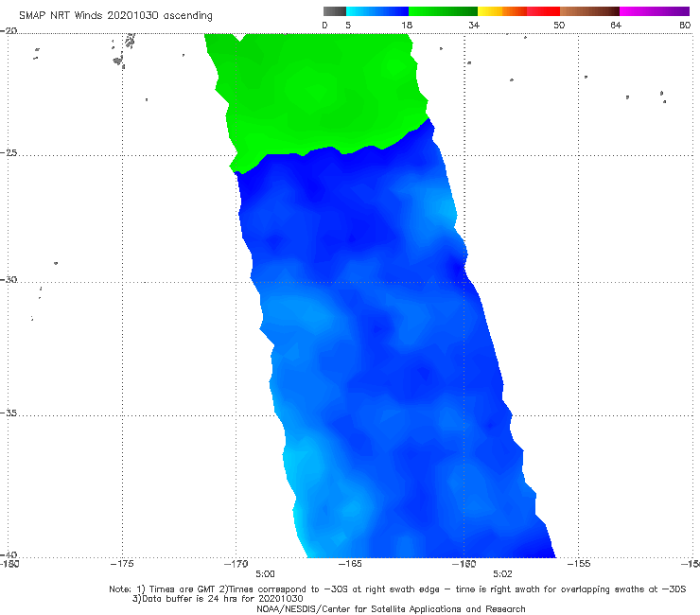This screenshot has width=700, height=615.
Task: Click the brown segment of the color bar
Action: (x=589, y=11)
